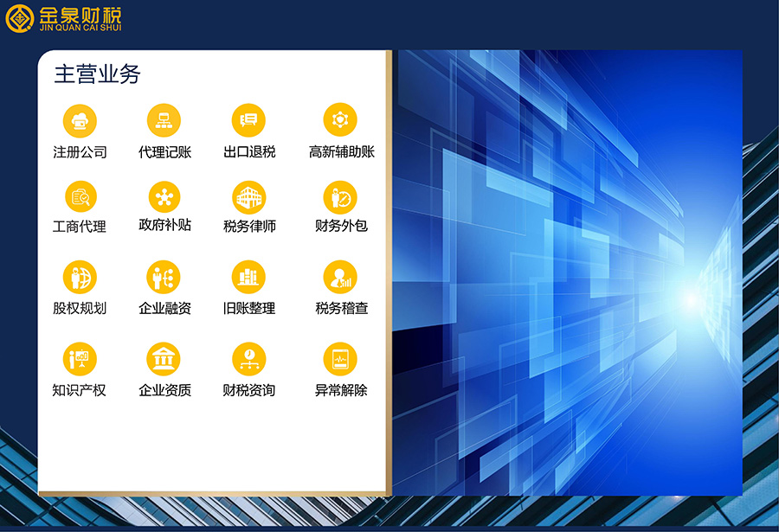Select the 财税咨询 clock icon
The width and height of the screenshot is (779, 532).
point(249,358)
